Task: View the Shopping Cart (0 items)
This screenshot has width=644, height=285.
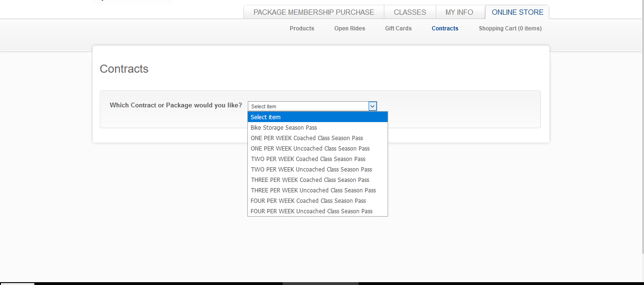Action: click(510, 28)
